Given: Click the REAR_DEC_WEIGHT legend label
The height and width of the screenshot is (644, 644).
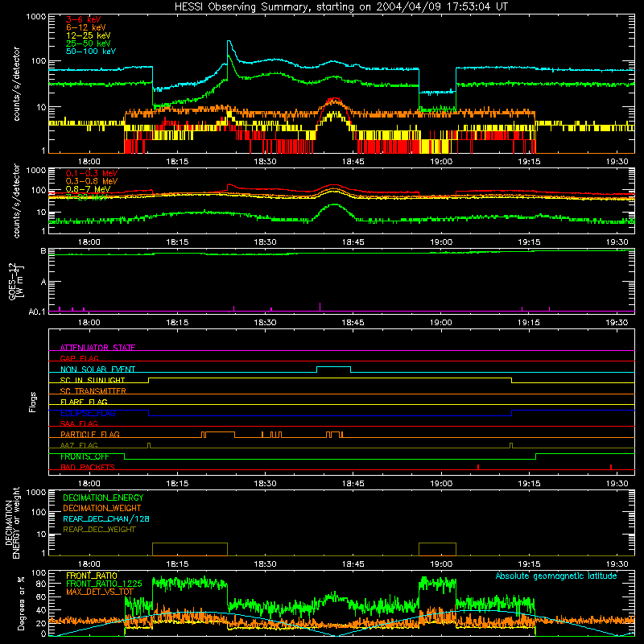Looking at the screenshot, I should (x=99, y=530).
